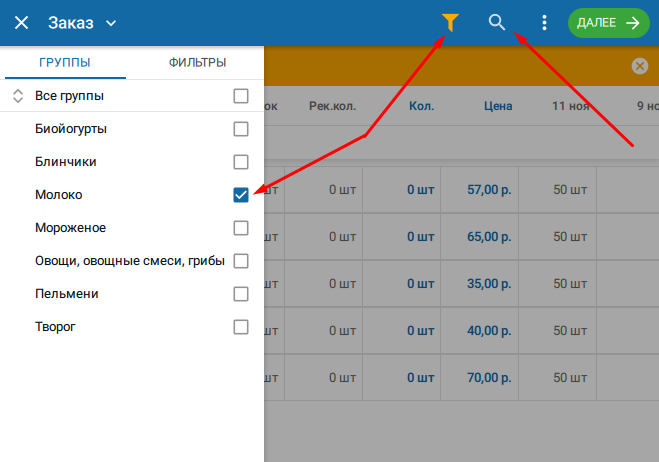Switch to the Фильтры tab
Image resolution: width=659 pixels, height=462 pixels.
coord(197,63)
